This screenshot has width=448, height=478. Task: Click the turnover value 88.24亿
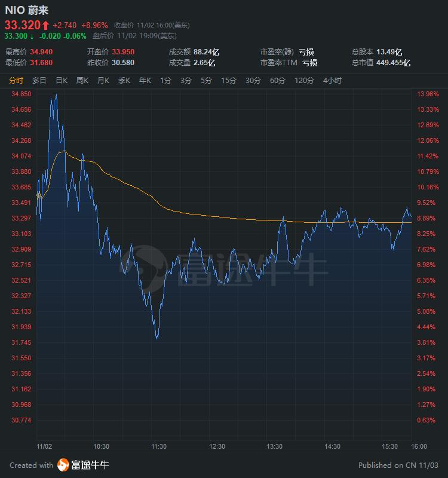coord(206,52)
